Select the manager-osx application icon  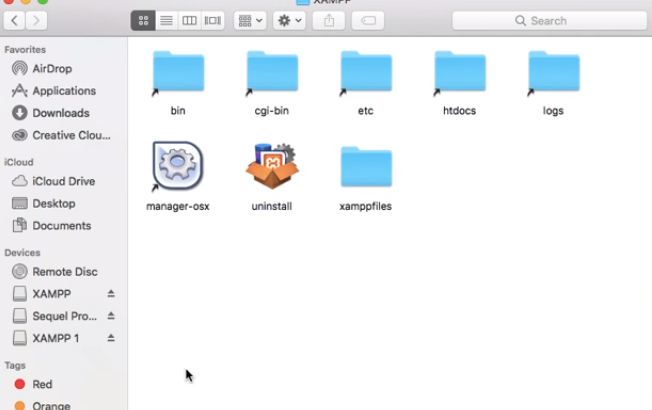pos(178,166)
